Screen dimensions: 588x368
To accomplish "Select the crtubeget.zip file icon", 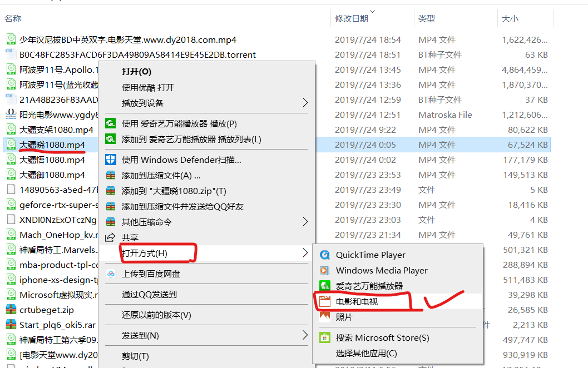I will click(x=11, y=309).
